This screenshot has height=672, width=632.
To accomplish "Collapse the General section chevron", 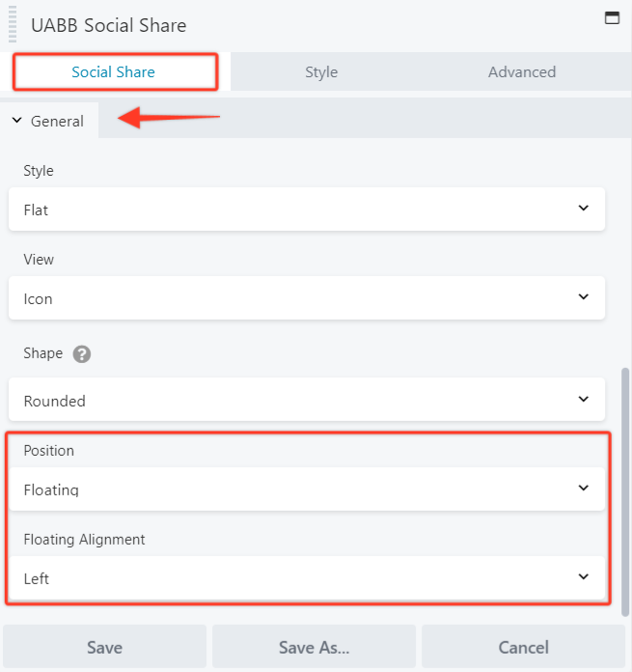I will click(16, 121).
